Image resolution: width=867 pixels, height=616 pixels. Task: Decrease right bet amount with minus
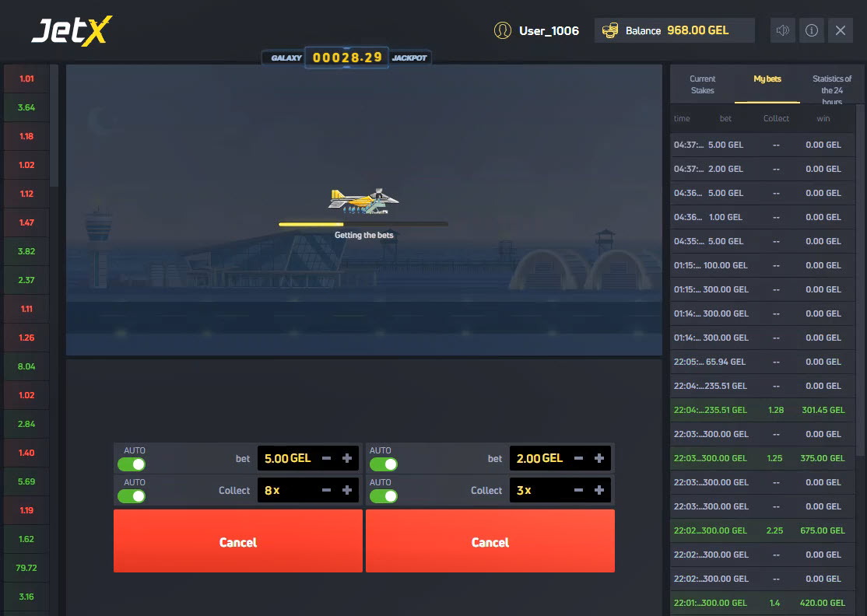point(579,459)
